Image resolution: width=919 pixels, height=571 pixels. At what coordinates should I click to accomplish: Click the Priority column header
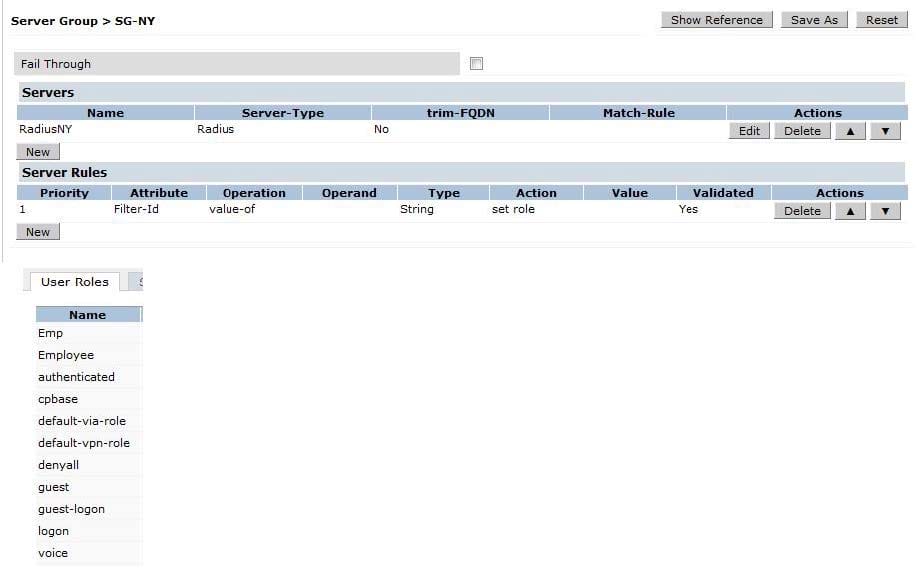(x=64, y=193)
